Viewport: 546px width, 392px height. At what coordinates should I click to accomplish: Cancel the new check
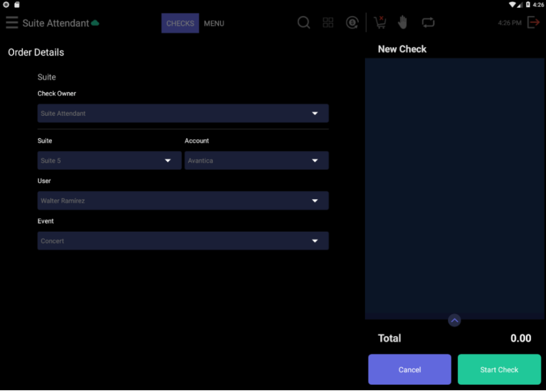(x=409, y=369)
